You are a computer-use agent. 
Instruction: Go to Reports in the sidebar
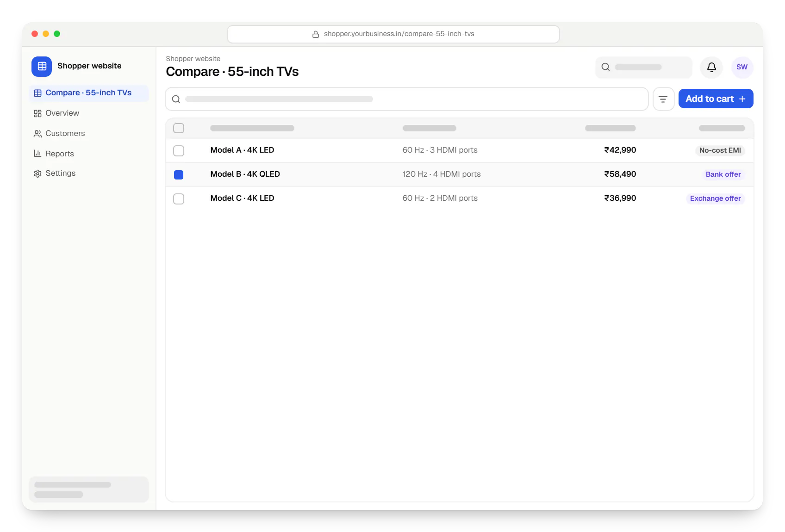[x=89, y=154]
